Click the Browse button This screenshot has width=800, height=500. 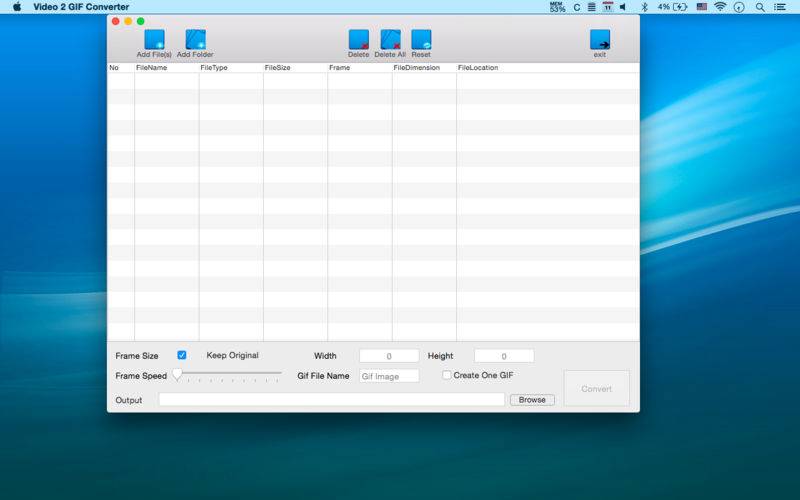[x=532, y=400]
